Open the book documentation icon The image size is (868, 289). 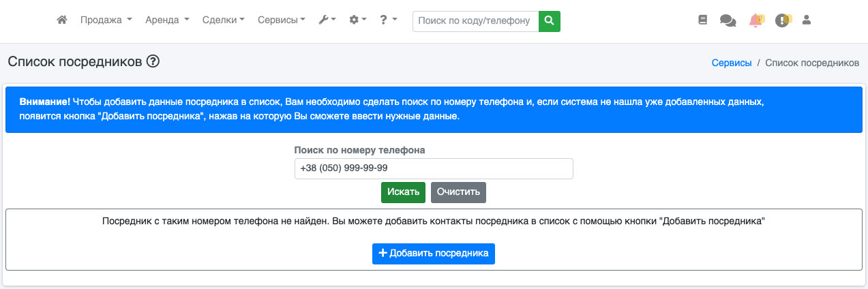pos(703,20)
